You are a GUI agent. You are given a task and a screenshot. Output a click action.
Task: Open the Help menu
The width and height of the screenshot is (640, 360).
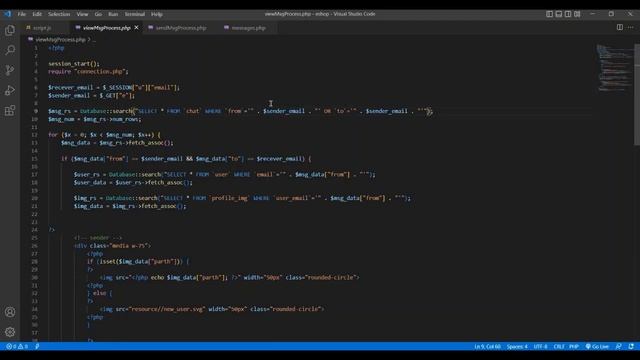point(157,14)
